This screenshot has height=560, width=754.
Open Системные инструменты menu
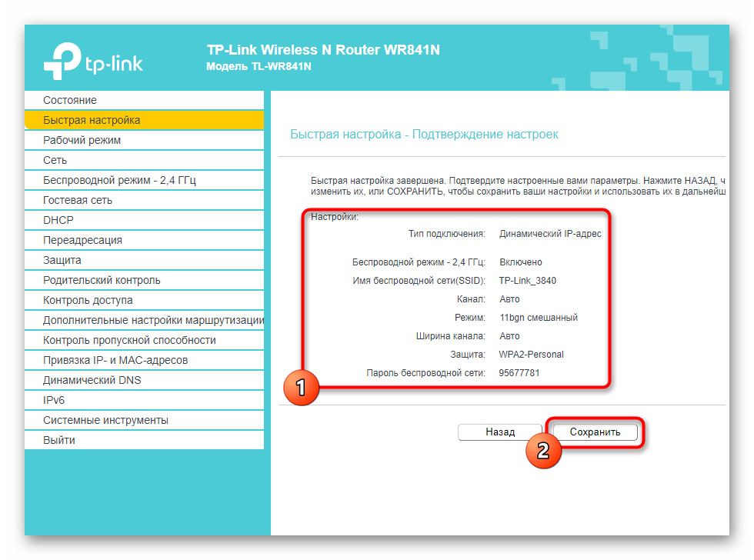(x=105, y=420)
